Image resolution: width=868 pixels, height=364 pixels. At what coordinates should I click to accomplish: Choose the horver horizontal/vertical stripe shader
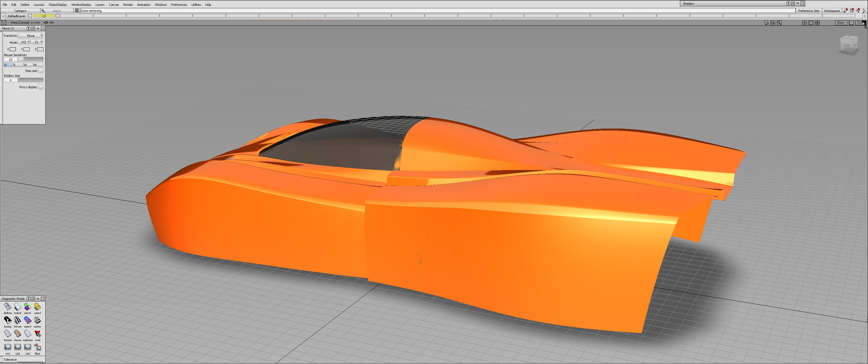(x=17, y=321)
